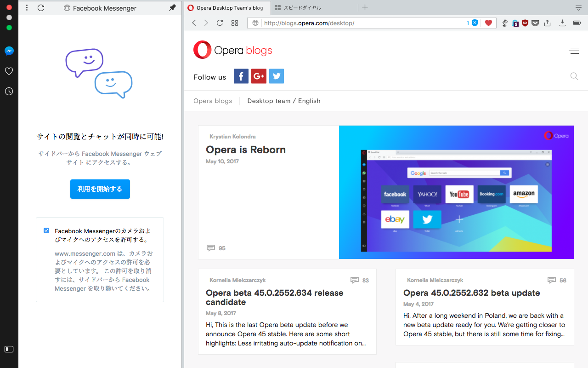
Task: Open the Opera beta 45.0.2552.634 release candidate article
Action: click(x=275, y=298)
